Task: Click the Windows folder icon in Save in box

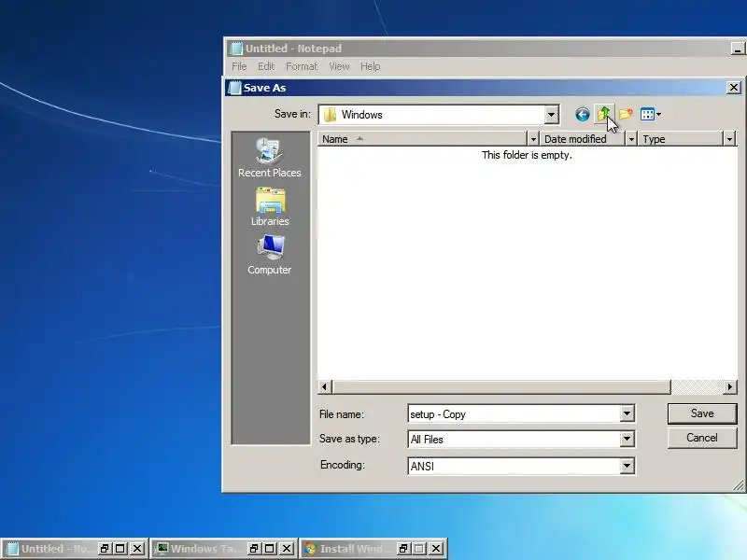Action: pyautogui.click(x=330, y=115)
